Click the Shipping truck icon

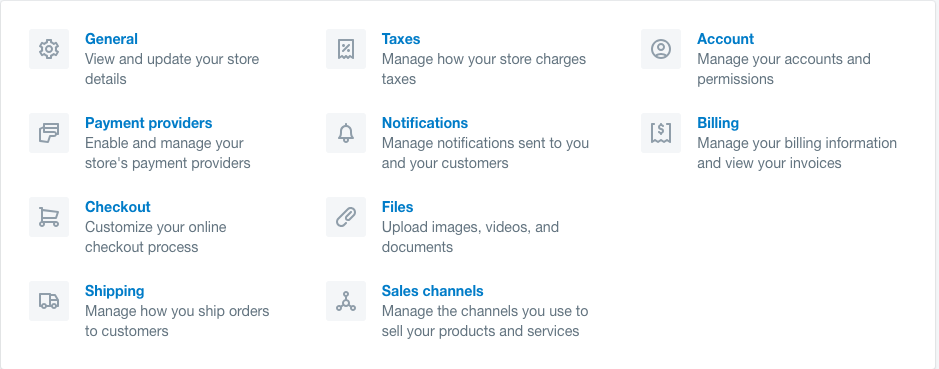tap(49, 301)
